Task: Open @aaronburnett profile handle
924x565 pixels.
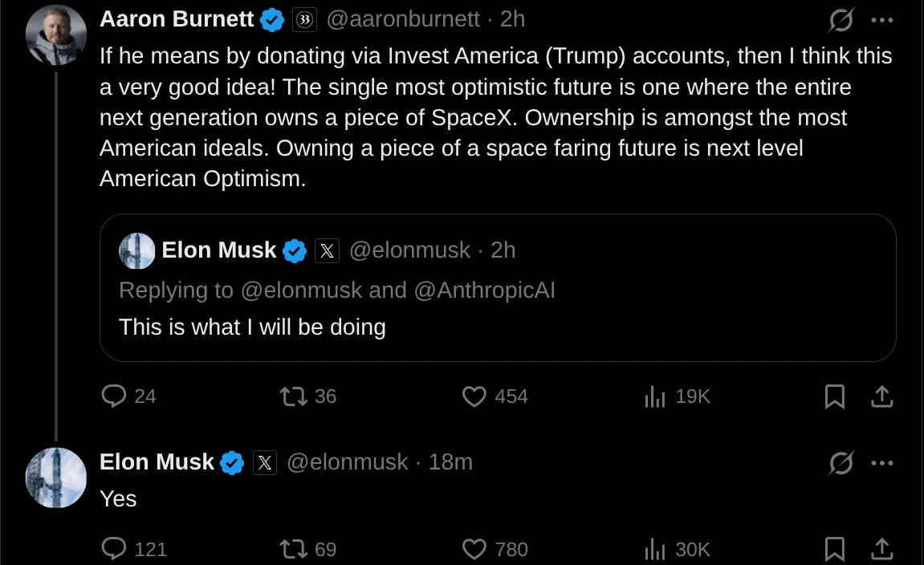Action: 403,19
